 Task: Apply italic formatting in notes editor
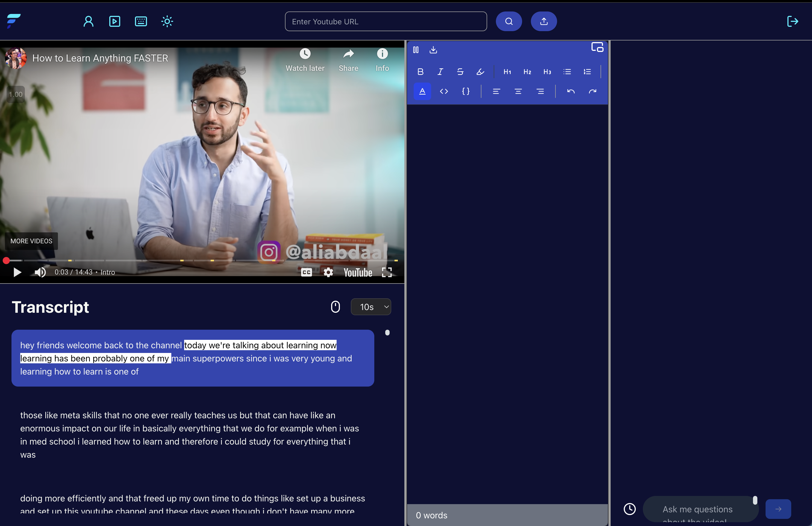[440, 72]
